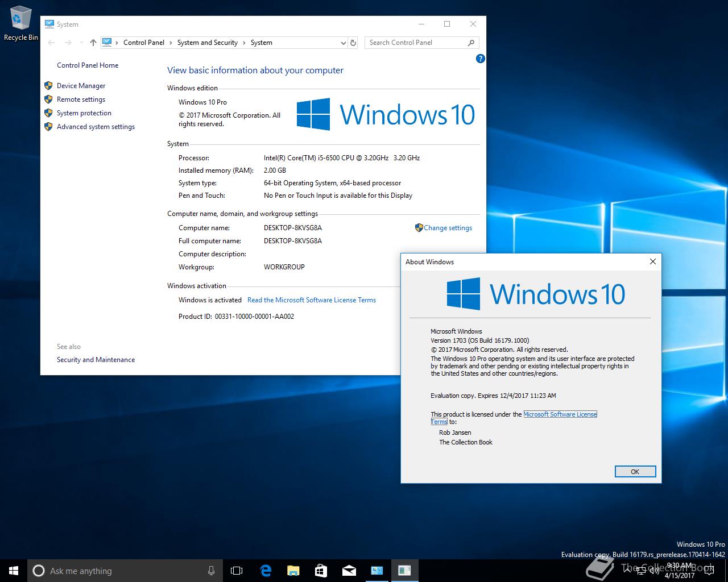The width and height of the screenshot is (728, 582).
Task: Click the shield icon beside Advanced system settings
Action: pyautogui.click(x=48, y=127)
